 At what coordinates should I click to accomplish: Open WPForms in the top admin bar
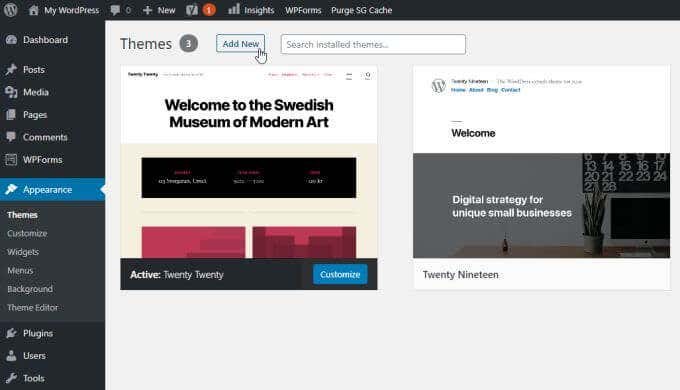[x=303, y=10]
